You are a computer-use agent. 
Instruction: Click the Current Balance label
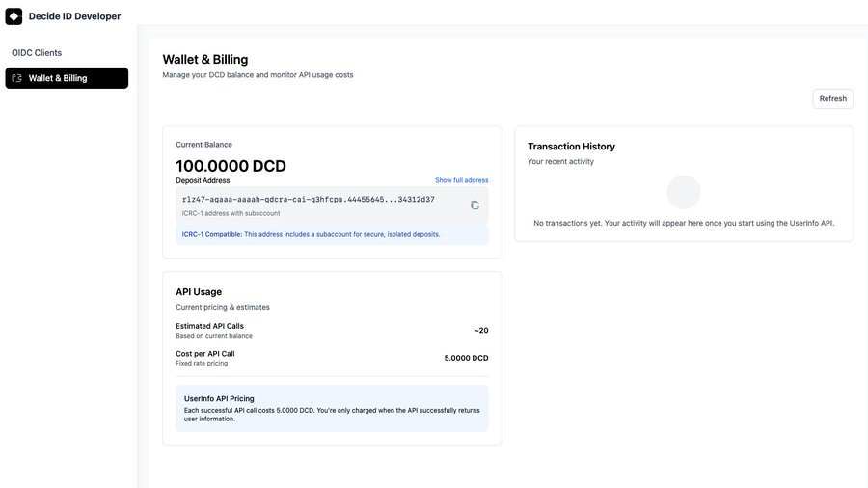coord(203,145)
